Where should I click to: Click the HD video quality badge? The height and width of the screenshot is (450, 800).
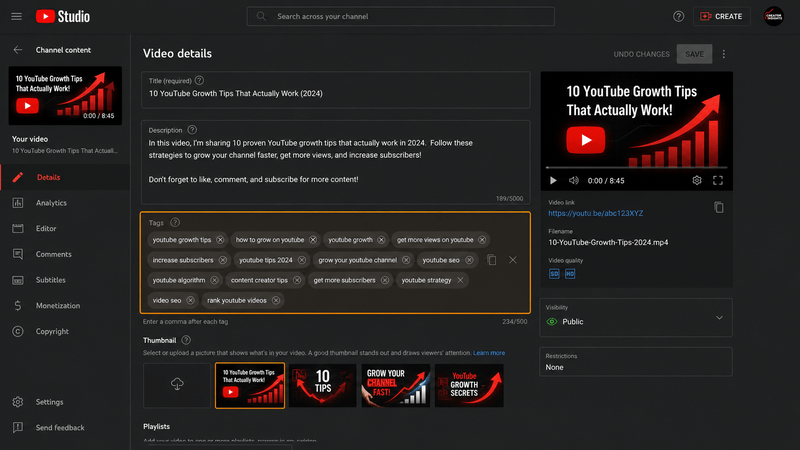[x=570, y=274]
